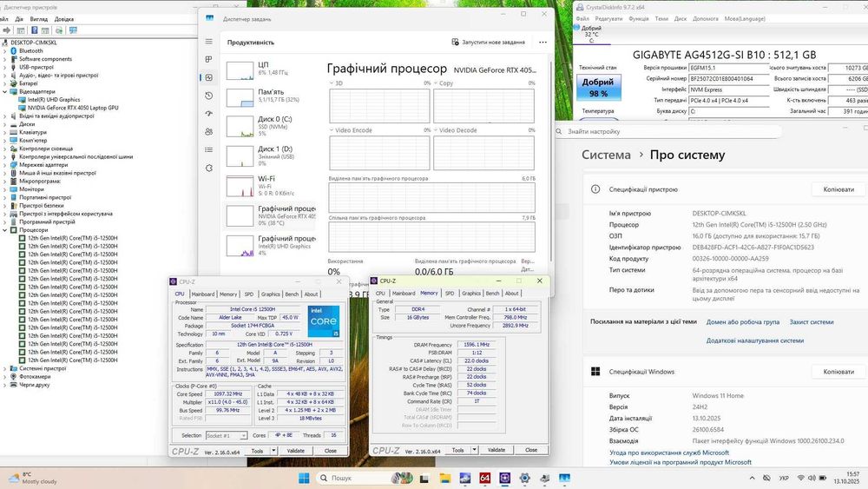The height and width of the screenshot is (489, 868).
Task: Open Tools dropdown arrow in CPU-Z Memory window
Action: point(475,450)
